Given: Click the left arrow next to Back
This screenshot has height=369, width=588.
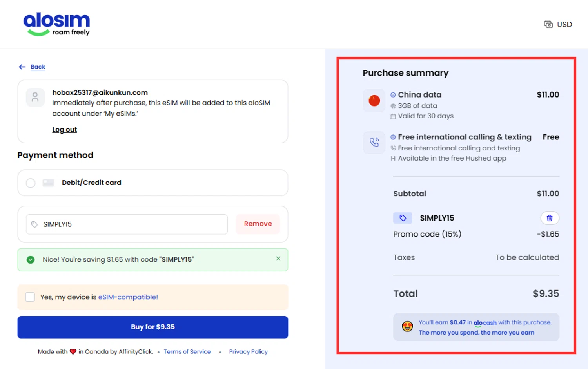Looking at the screenshot, I should point(22,67).
